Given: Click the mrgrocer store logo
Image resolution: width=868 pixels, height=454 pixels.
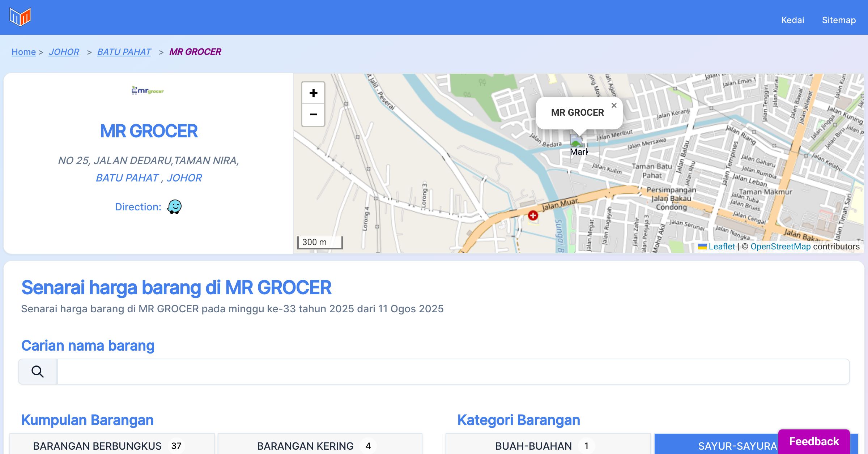Looking at the screenshot, I should (148, 90).
